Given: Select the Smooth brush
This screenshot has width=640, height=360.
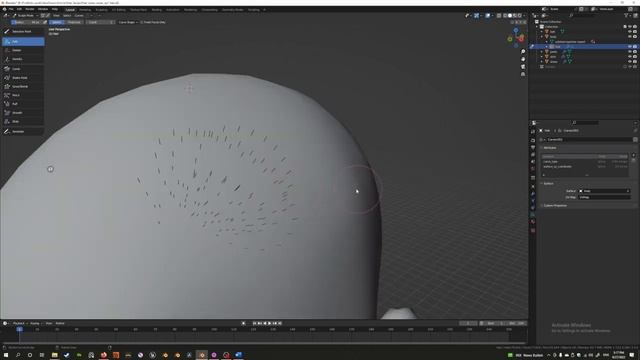Looking at the screenshot, I should click(x=23, y=113).
